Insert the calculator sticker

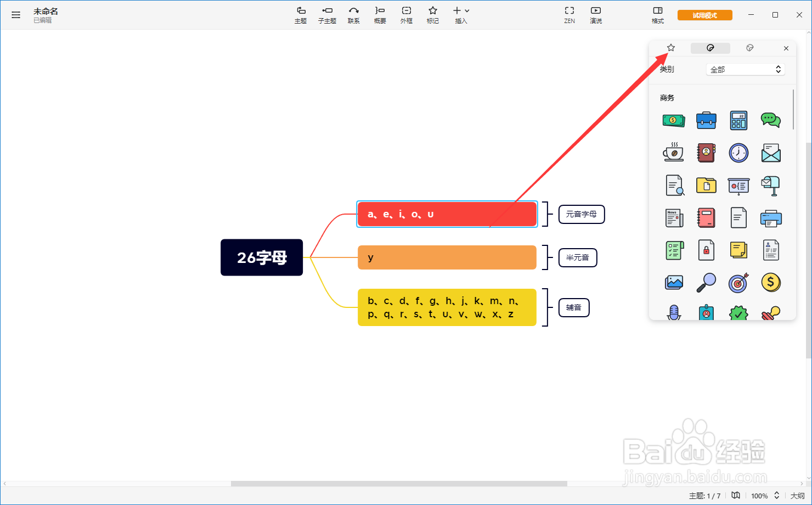pyautogui.click(x=738, y=120)
